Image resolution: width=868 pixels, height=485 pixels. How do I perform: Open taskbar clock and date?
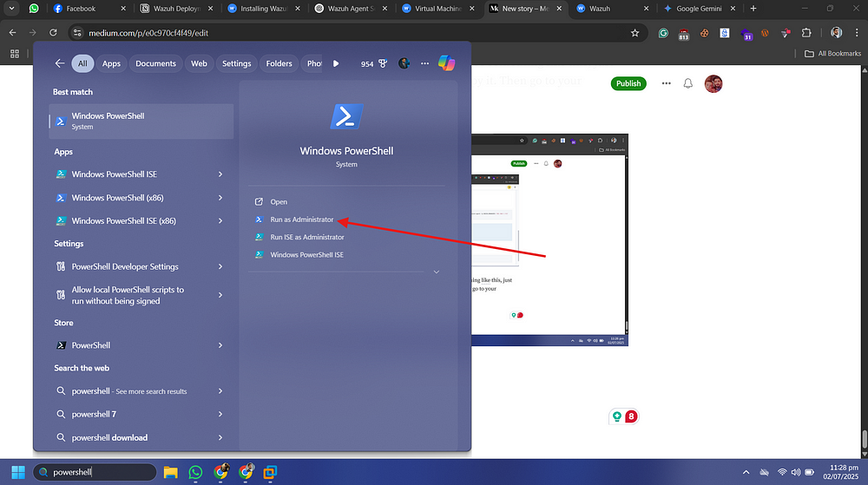tap(840, 472)
